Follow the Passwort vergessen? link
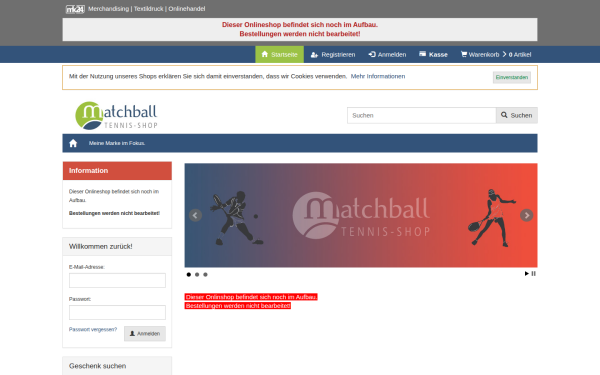This screenshot has width=600, height=375. 93,329
